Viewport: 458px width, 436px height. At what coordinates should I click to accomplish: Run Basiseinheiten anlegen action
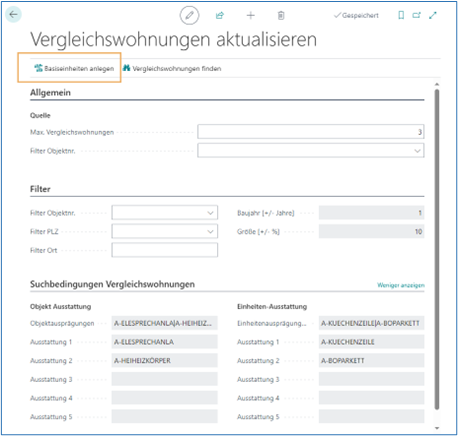click(74, 68)
